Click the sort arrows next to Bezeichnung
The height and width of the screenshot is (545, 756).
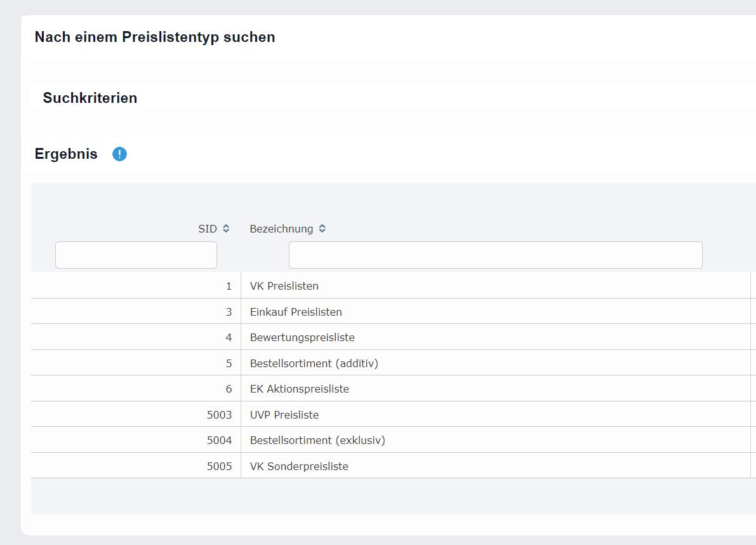(x=322, y=229)
